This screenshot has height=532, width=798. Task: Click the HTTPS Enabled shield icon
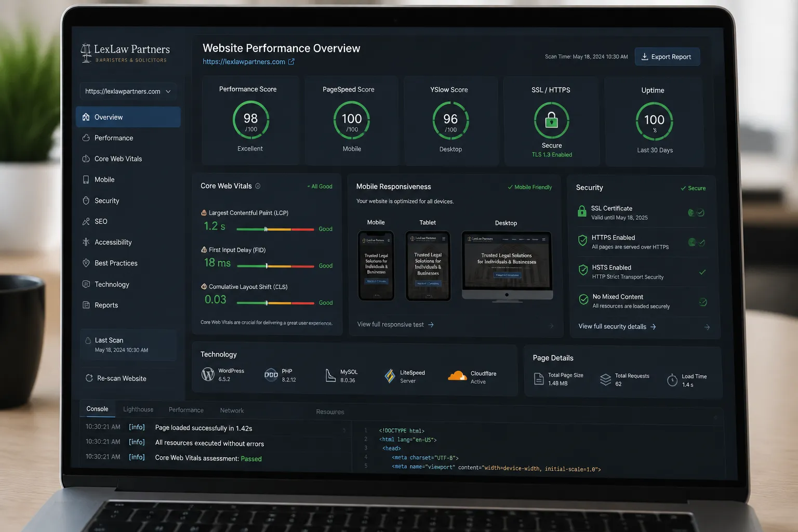(x=582, y=241)
